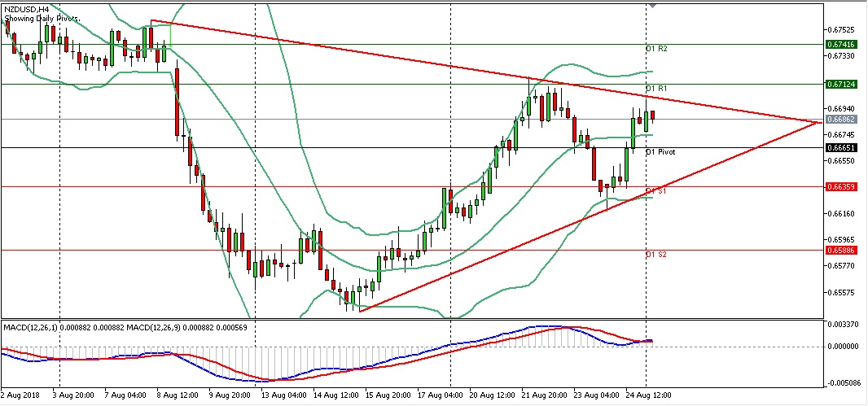
Task: Select the green 0.67416 R2 price tag
Action: coord(840,44)
